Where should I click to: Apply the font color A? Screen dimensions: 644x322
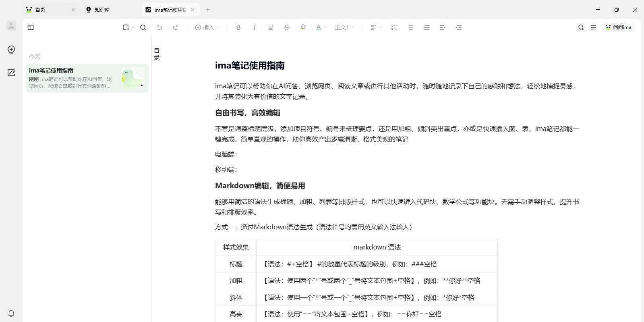tap(319, 27)
